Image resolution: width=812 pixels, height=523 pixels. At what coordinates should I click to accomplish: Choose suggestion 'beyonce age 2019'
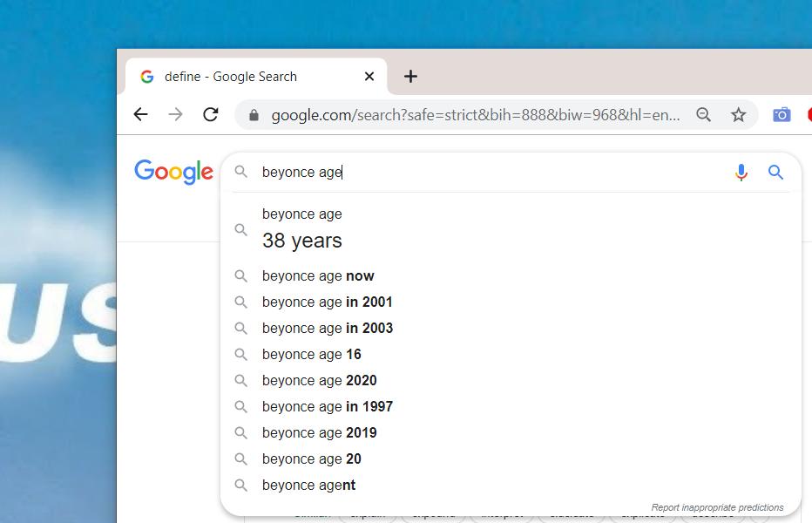pos(511,433)
